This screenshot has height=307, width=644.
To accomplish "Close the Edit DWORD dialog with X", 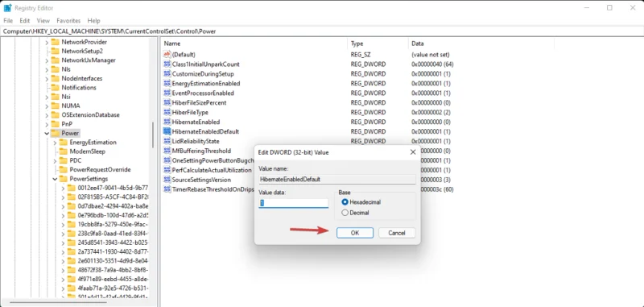I will [x=413, y=152].
